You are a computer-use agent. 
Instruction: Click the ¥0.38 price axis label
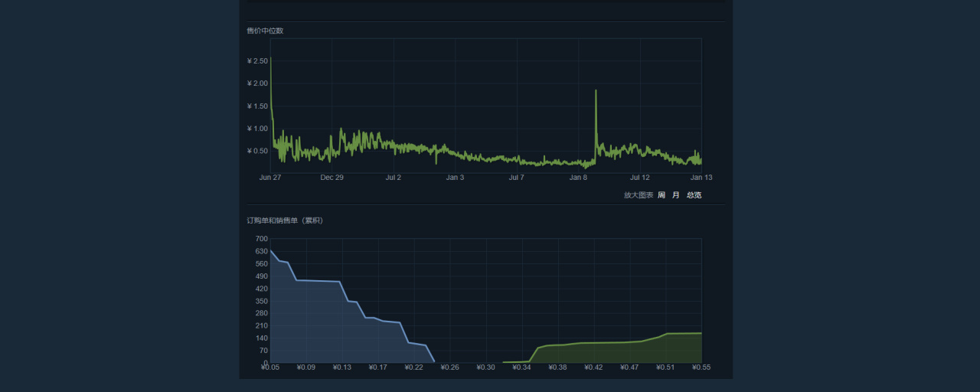(557, 367)
